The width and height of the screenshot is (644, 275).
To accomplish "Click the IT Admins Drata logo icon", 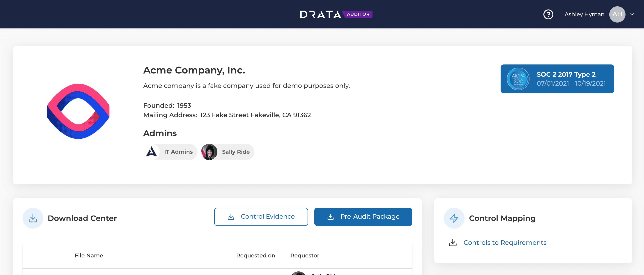I will pyautogui.click(x=152, y=152).
